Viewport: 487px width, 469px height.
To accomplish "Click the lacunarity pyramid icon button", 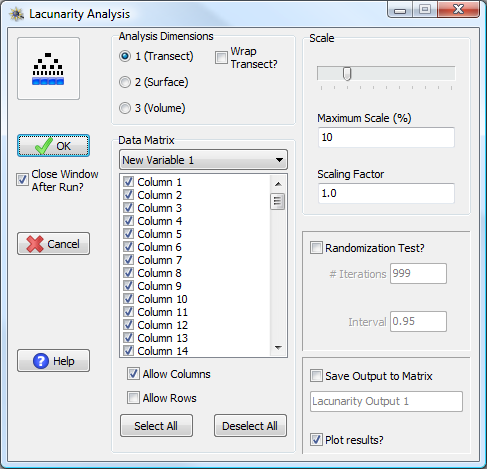I will (x=48, y=68).
